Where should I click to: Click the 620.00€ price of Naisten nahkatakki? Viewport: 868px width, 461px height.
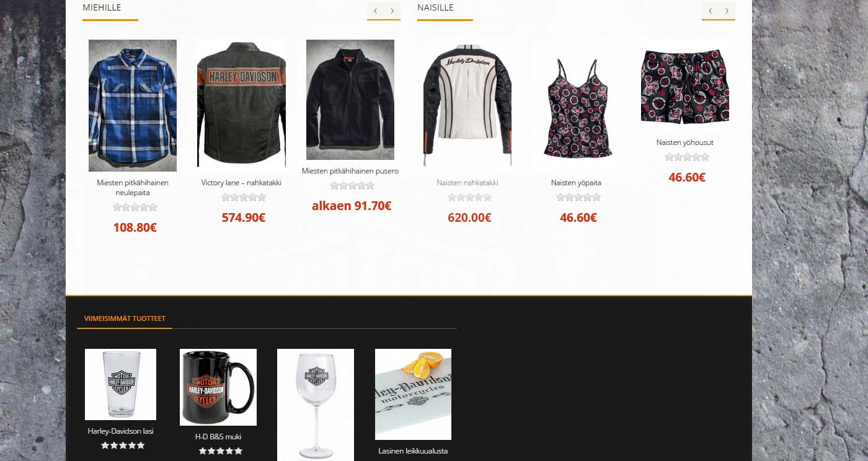coord(469,217)
